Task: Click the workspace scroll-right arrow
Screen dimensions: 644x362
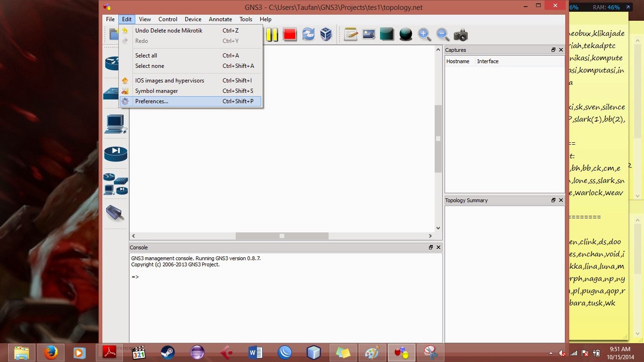Action: [x=430, y=236]
